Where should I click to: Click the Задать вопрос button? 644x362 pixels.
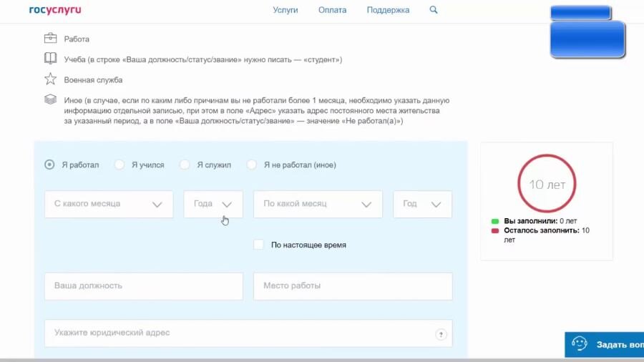point(604,344)
